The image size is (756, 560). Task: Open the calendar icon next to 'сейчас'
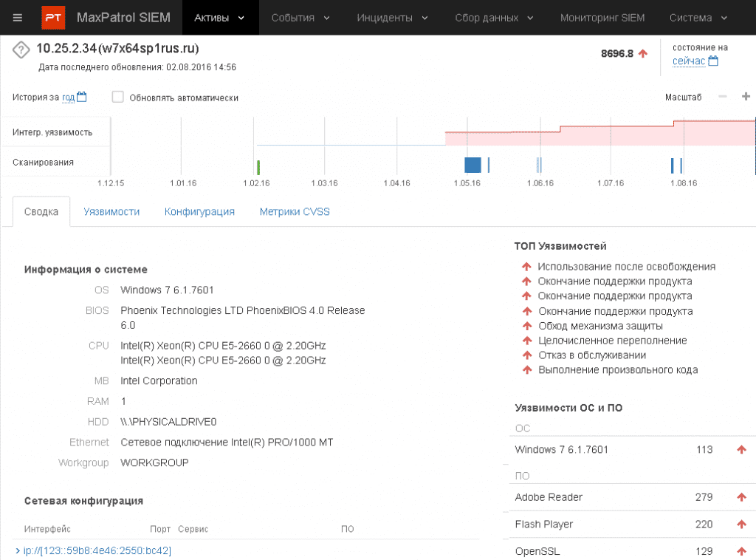[x=713, y=61]
